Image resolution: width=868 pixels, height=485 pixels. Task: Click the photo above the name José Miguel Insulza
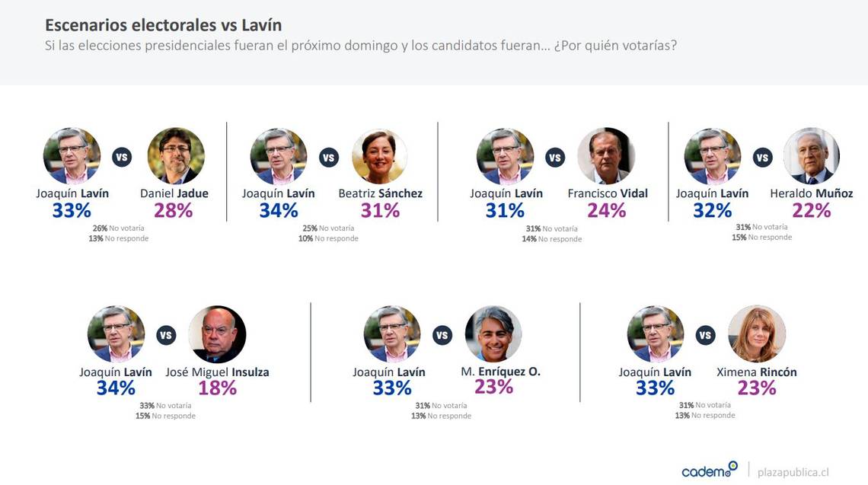[217, 334]
